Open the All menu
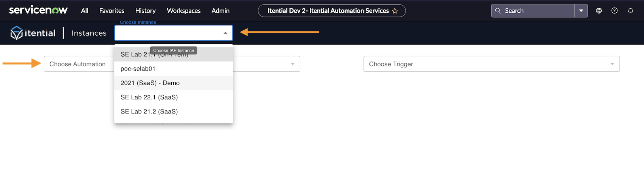 pos(85,11)
